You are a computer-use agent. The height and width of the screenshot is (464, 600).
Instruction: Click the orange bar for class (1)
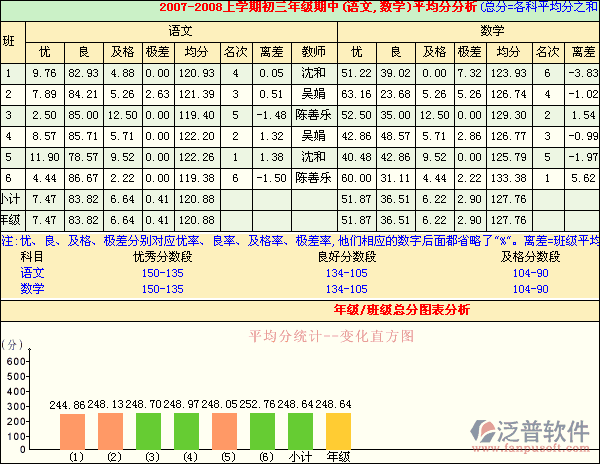pos(72,431)
